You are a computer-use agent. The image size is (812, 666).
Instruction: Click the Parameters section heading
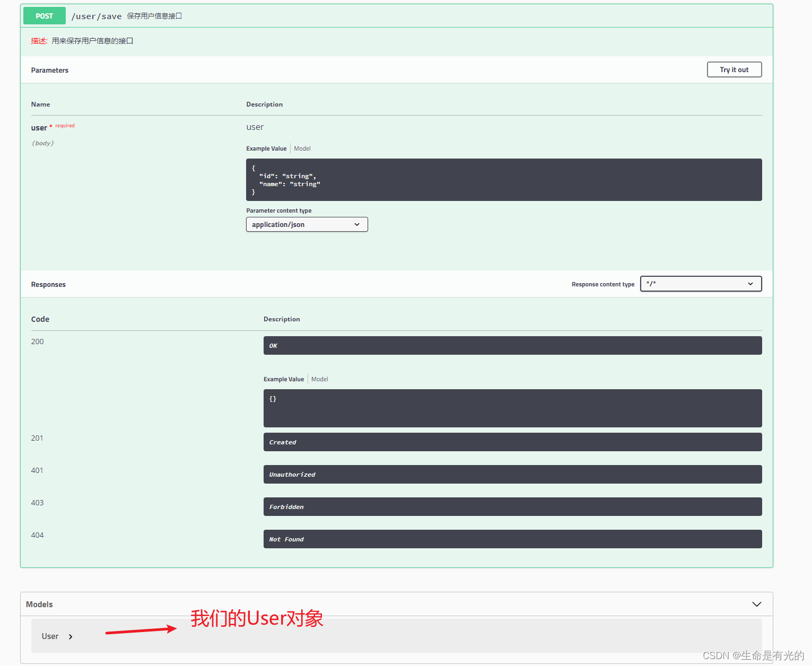(x=49, y=70)
